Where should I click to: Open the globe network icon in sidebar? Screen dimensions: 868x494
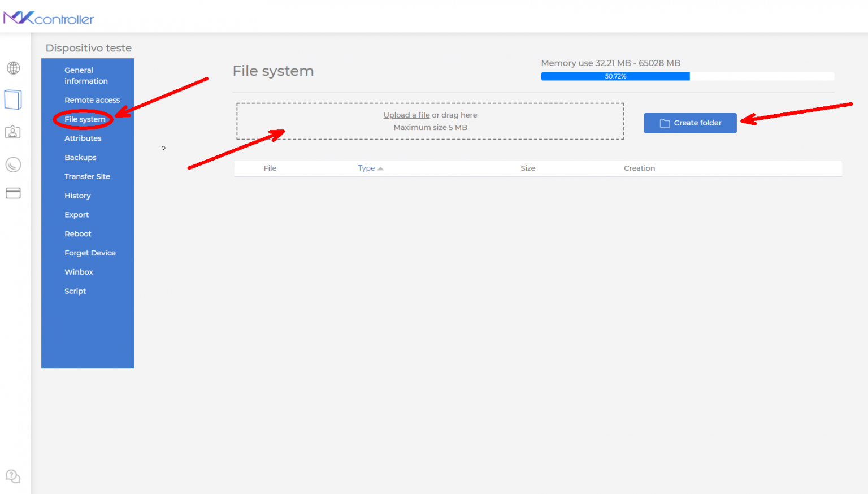pyautogui.click(x=13, y=68)
